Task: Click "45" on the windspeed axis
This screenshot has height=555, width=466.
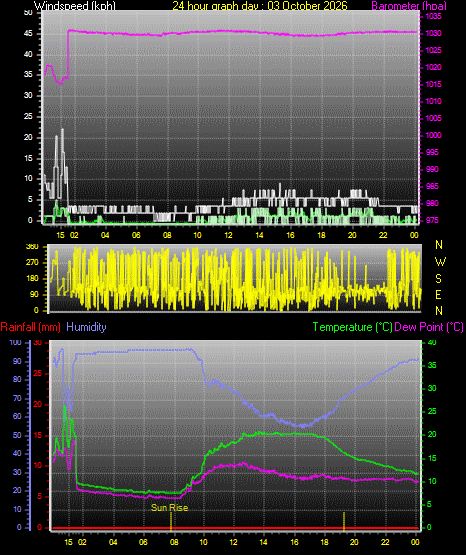Action: (x=28, y=34)
